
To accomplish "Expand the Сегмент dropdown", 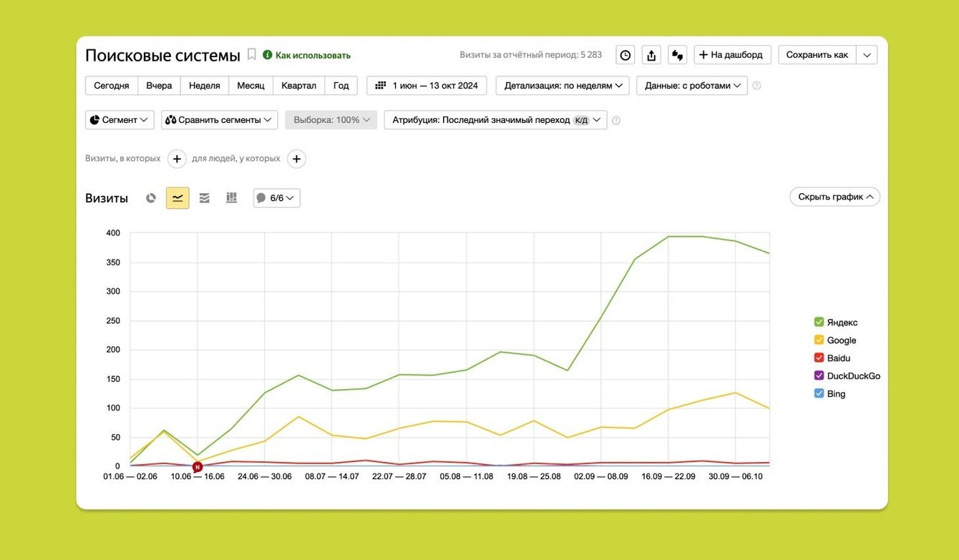I will tap(120, 120).
